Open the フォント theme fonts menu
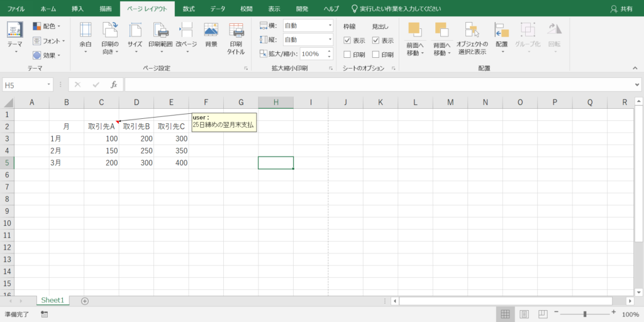 [49, 41]
